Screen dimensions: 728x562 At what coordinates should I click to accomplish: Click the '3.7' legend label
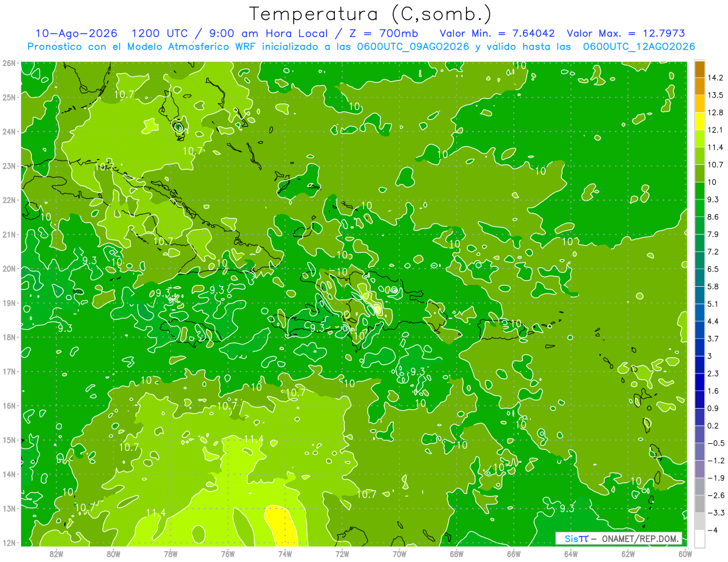714,339
